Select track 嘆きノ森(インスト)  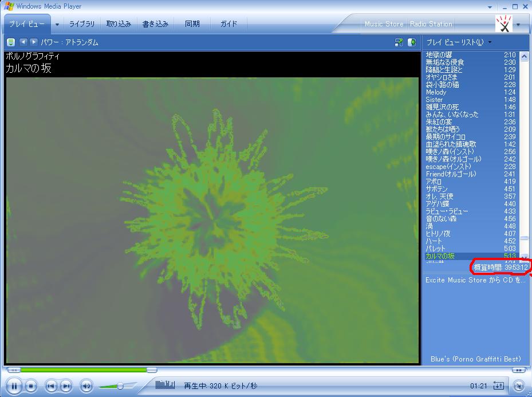(471, 152)
